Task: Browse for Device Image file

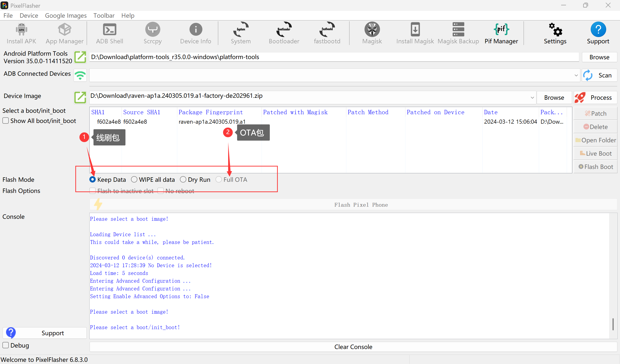Action: pyautogui.click(x=554, y=98)
